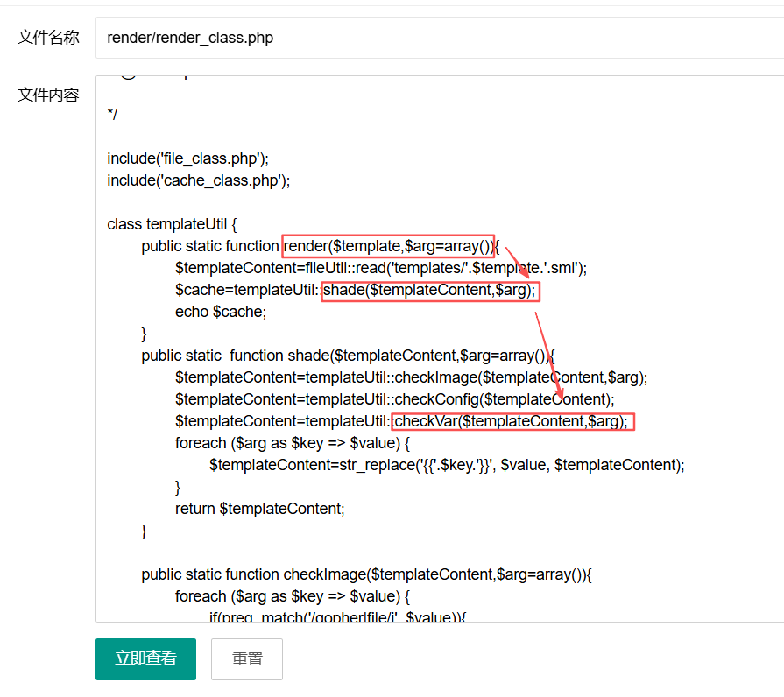Screen dimensions: 784x697
Task: Click the red-boxed checkVar($templateContent,$arg) call
Action: click(512, 421)
